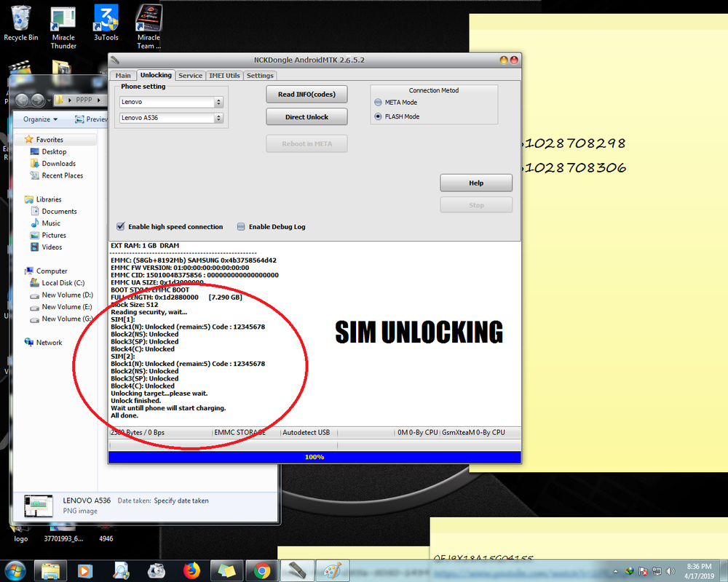Open Miracle Team desktop shortcut
The image size is (728, 582).
(x=149, y=27)
